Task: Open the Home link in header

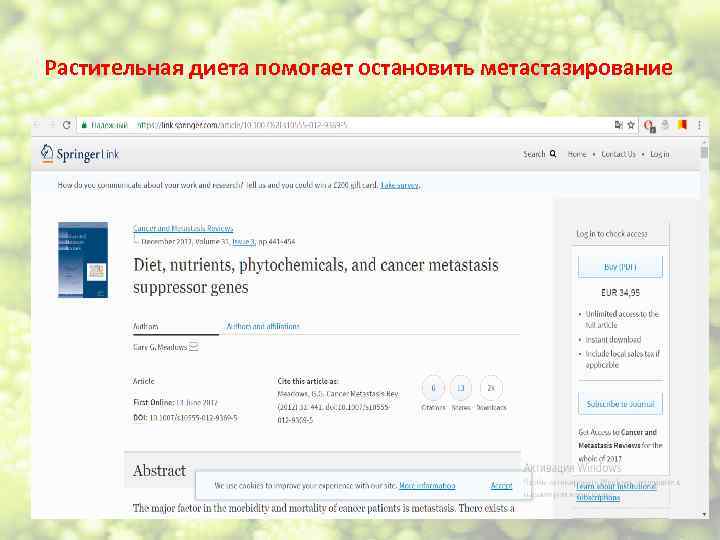Action: coord(577,154)
